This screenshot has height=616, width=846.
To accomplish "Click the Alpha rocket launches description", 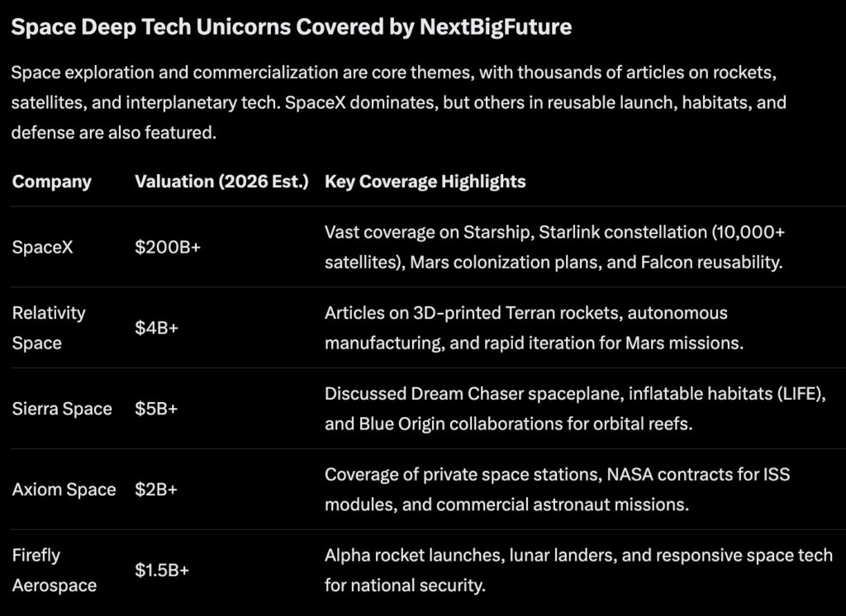I will click(x=578, y=571).
